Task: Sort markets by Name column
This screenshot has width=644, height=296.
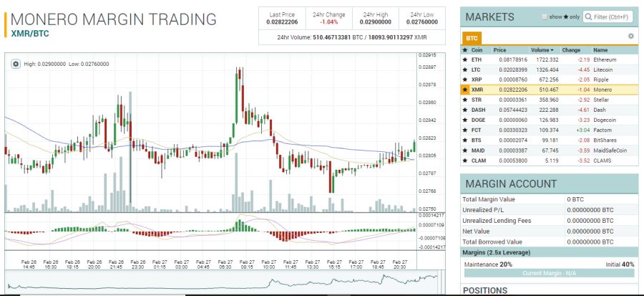Action: pos(600,50)
